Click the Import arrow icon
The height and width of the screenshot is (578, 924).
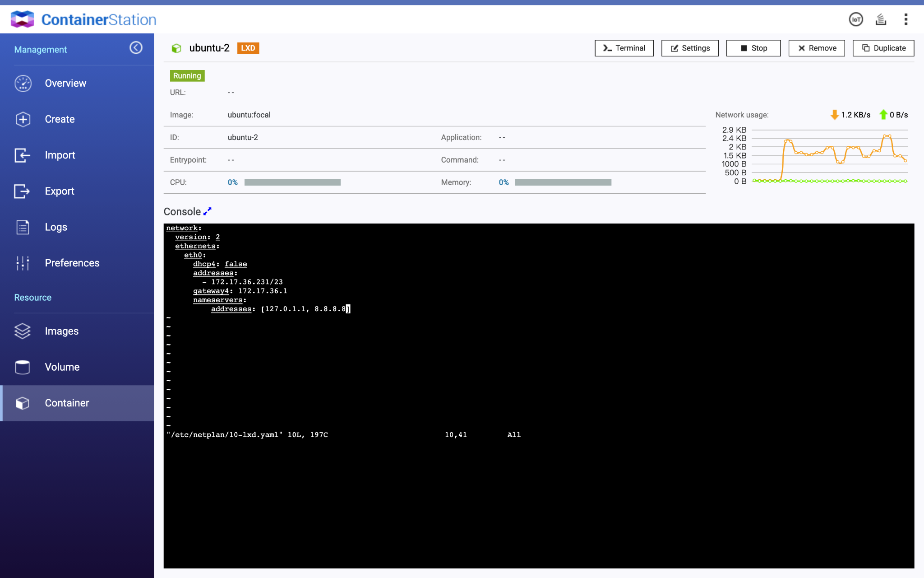point(23,155)
